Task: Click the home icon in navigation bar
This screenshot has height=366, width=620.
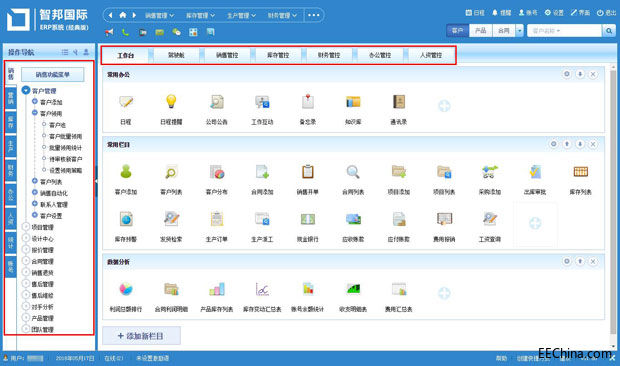Action: [x=123, y=15]
